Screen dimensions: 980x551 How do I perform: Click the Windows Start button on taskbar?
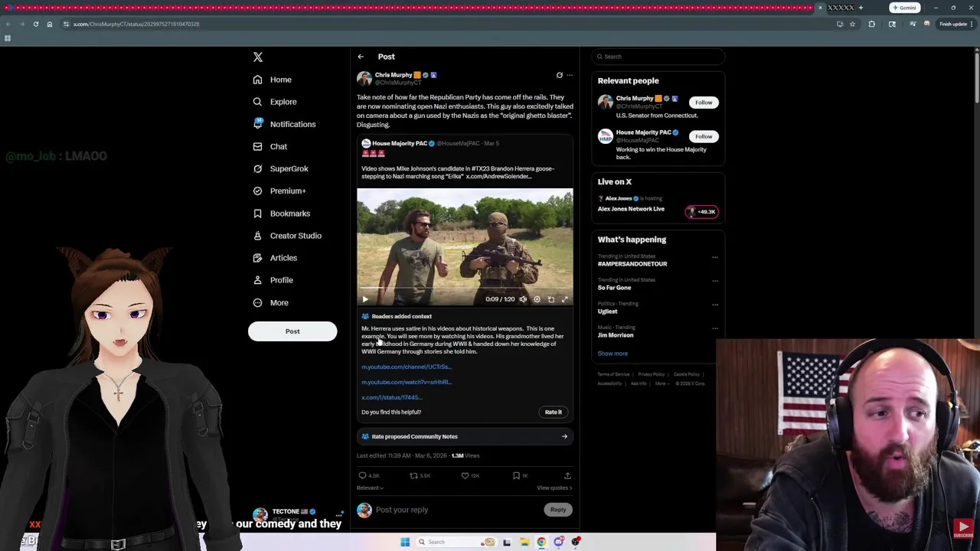tap(405, 542)
